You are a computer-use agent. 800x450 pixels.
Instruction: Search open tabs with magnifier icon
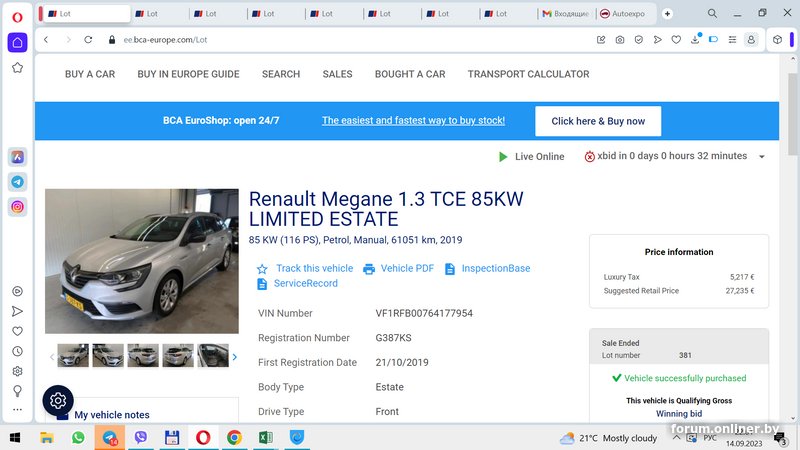[712, 14]
